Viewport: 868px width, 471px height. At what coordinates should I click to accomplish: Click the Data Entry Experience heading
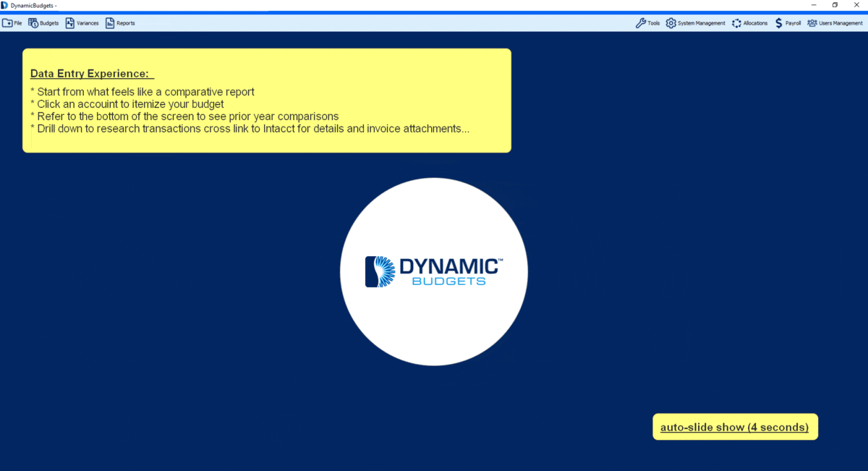click(x=90, y=74)
